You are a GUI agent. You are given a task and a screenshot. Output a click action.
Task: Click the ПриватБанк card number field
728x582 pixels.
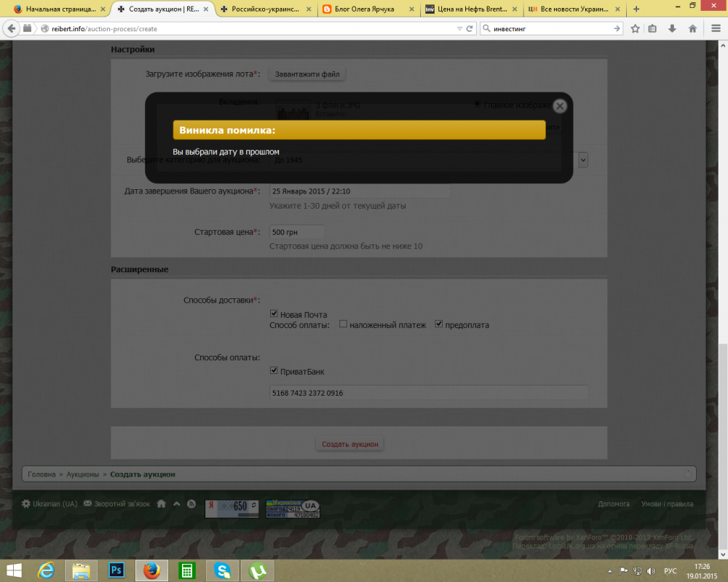(429, 393)
